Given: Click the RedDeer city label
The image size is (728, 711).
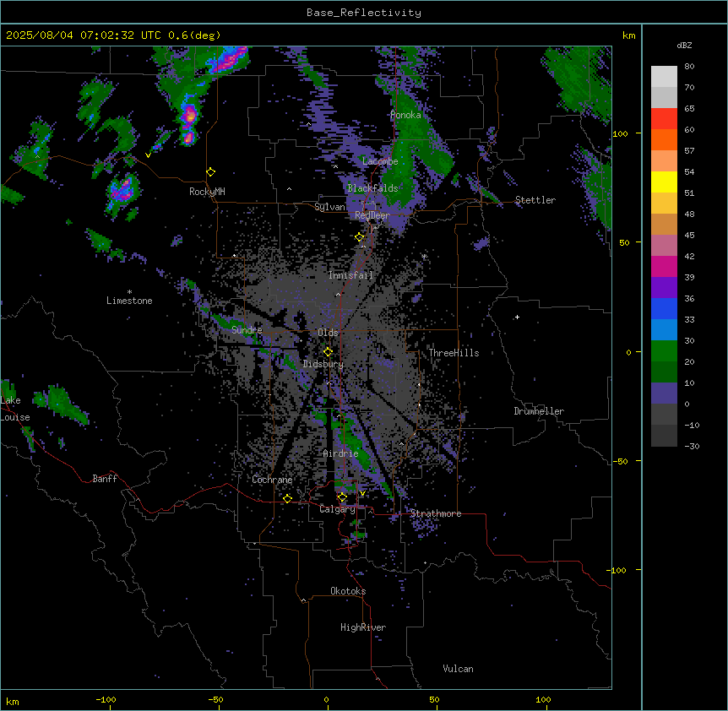Looking at the screenshot, I should 372,215.
